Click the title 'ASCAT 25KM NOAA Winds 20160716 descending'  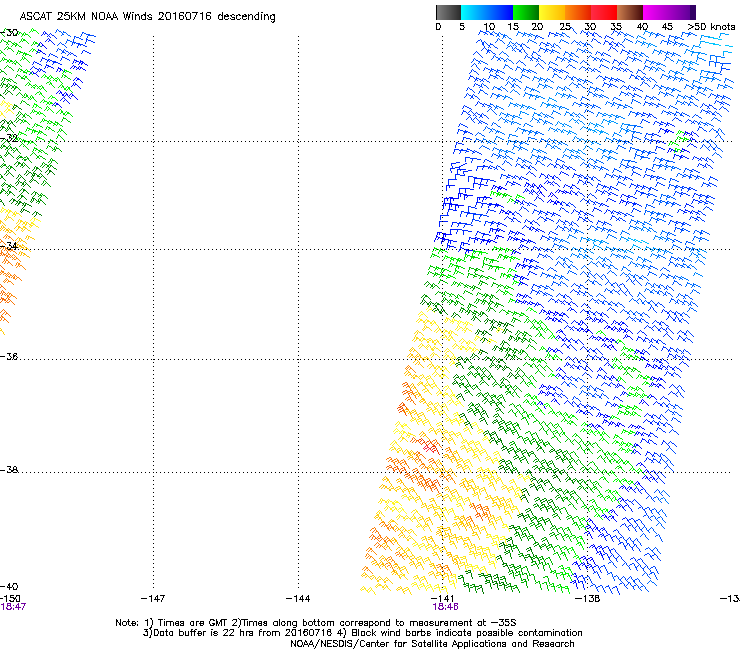[x=147, y=17]
